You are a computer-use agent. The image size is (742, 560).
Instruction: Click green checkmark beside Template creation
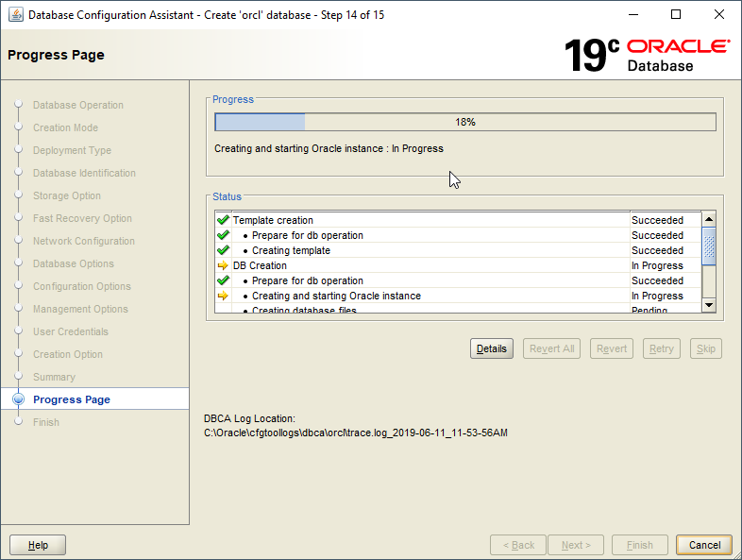(223, 220)
